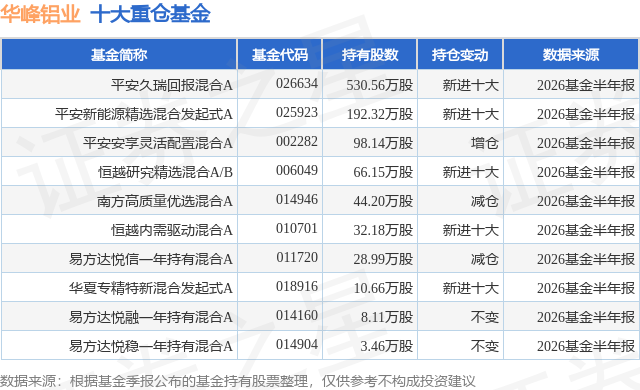
Task: Open fund 恒越内需驱动混合A
Action: [172, 230]
